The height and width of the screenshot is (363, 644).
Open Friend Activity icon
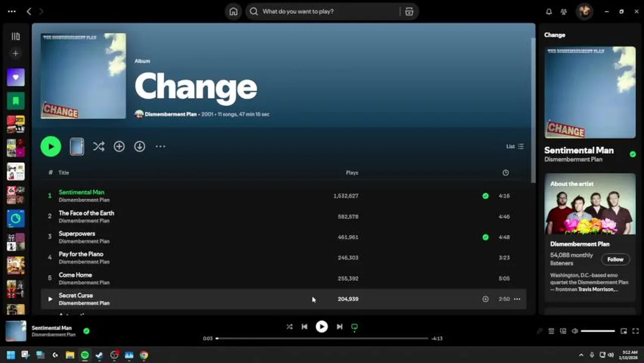pyautogui.click(x=564, y=12)
